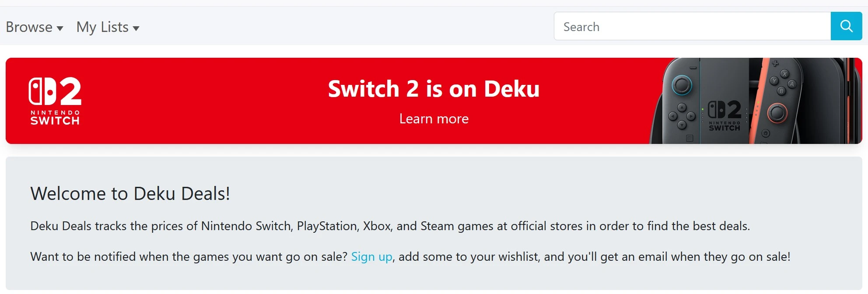This screenshot has height=294, width=868.
Task: Click the "NINTENDO SWITCH" text under white logo
Action: click(55, 118)
